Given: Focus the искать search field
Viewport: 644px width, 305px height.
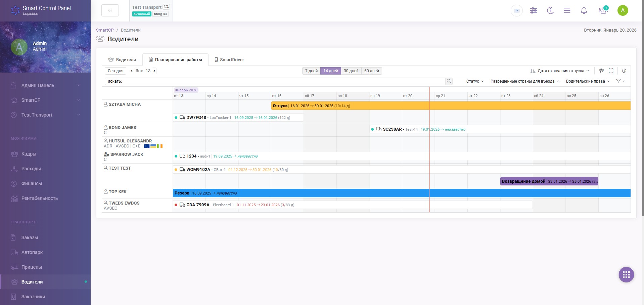Looking at the screenshot, I should pyautogui.click(x=275, y=81).
